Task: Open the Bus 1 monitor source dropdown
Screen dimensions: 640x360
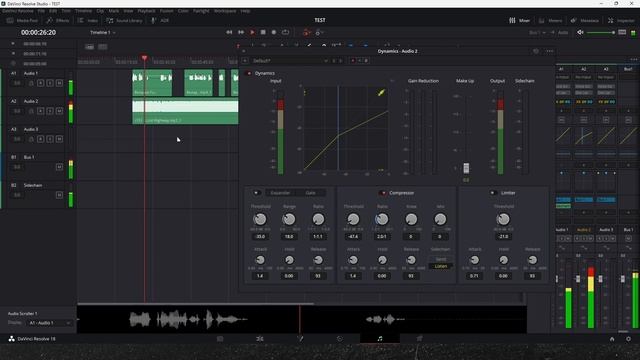Action: (x=537, y=32)
